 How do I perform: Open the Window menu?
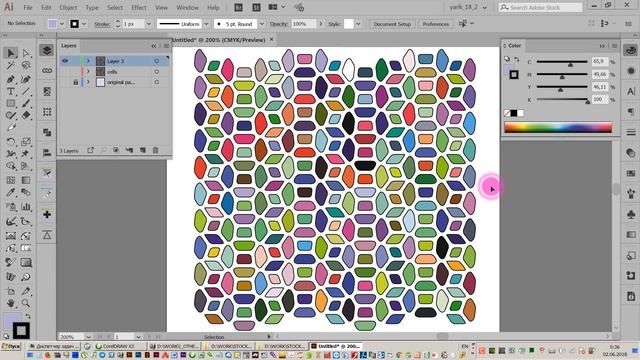coord(187,7)
